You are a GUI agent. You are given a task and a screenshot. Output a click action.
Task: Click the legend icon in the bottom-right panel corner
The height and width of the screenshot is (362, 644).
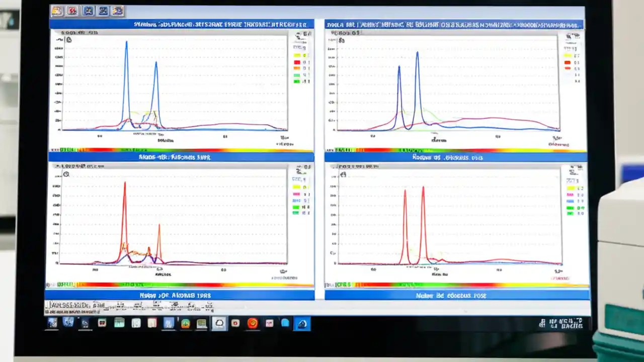tap(574, 167)
